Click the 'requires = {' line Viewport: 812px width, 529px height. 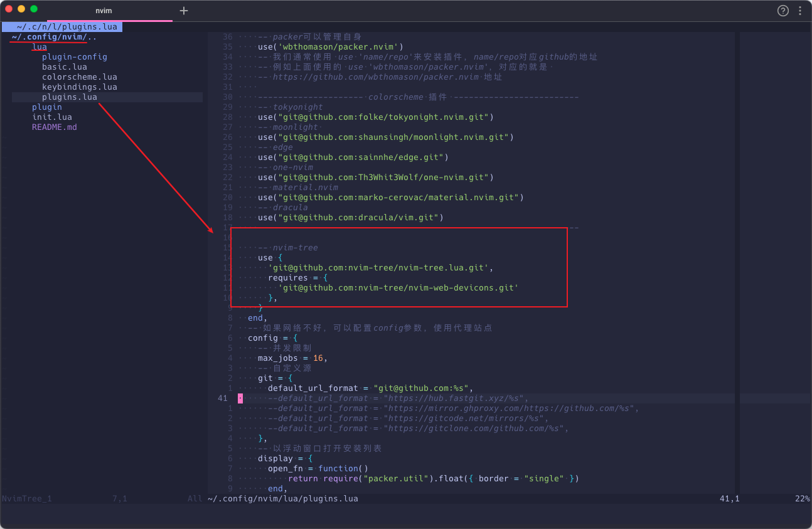click(298, 278)
